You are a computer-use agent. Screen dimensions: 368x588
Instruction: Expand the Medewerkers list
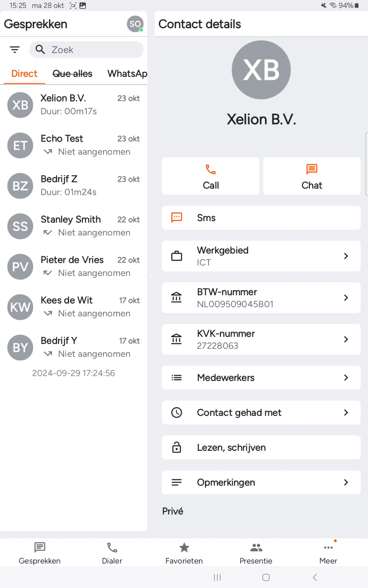coord(261,378)
